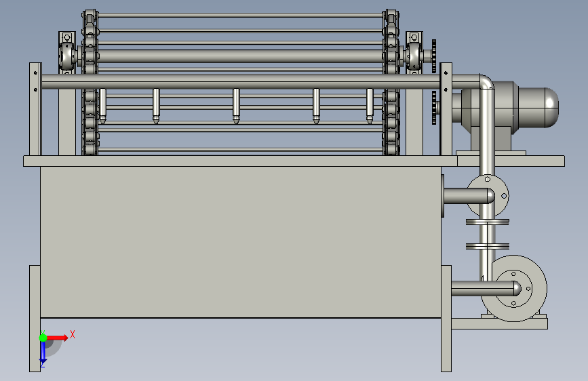Select the left support leg of the frame
This screenshot has width=588, height=381.
coord(35,319)
